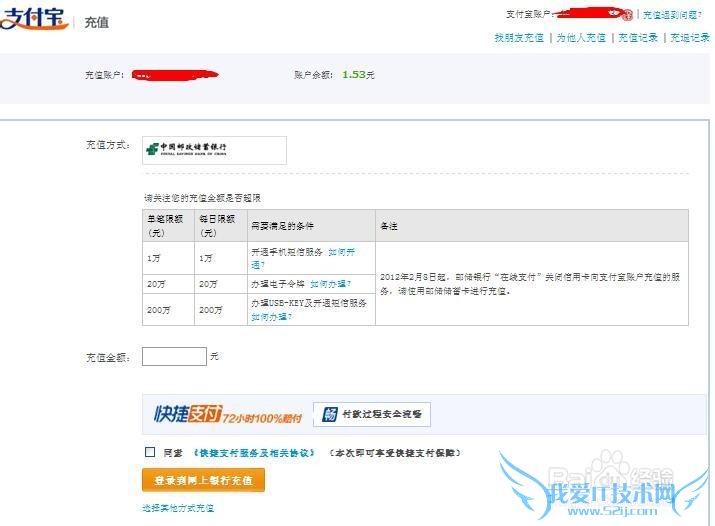Image resolution: width=715 pixels, height=526 pixels.
Task: Click 如何办理? link for USB-KEY
Action: coord(271,317)
